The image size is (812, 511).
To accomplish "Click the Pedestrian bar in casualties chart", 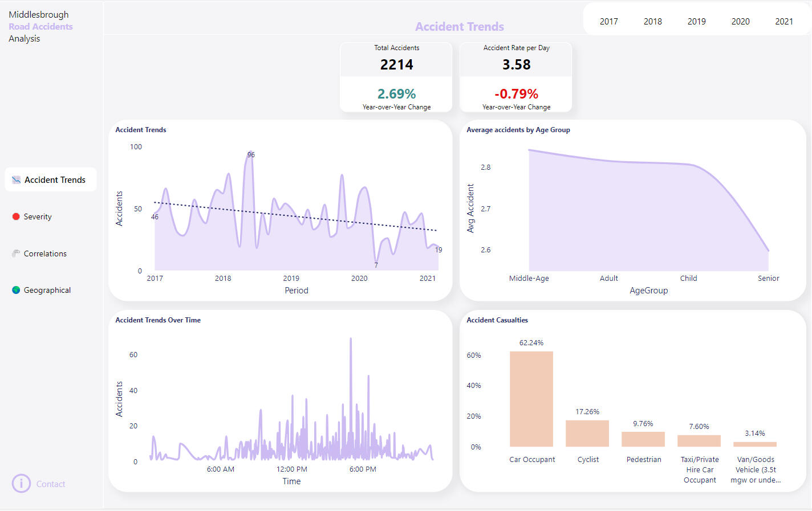I will (x=643, y=439).
